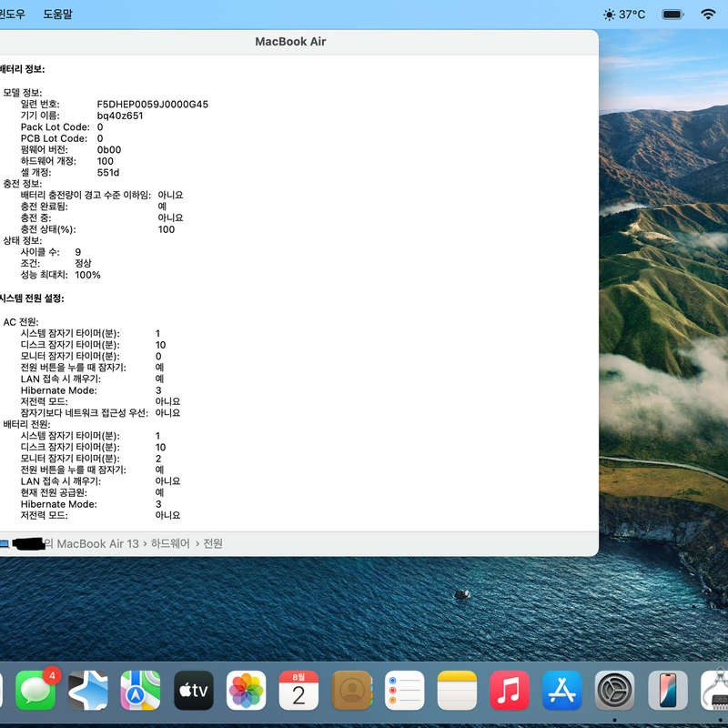Click LAN 접속 시 깨우기 under 배터리 전원

click(x=61, y=481)
